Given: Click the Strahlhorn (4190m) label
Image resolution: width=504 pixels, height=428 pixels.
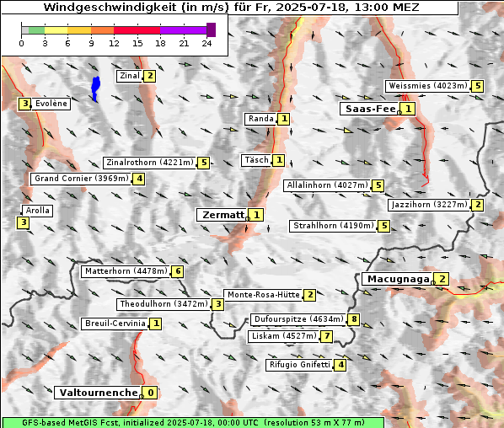Looking at the screenshot, I should [x=333, y=226].
